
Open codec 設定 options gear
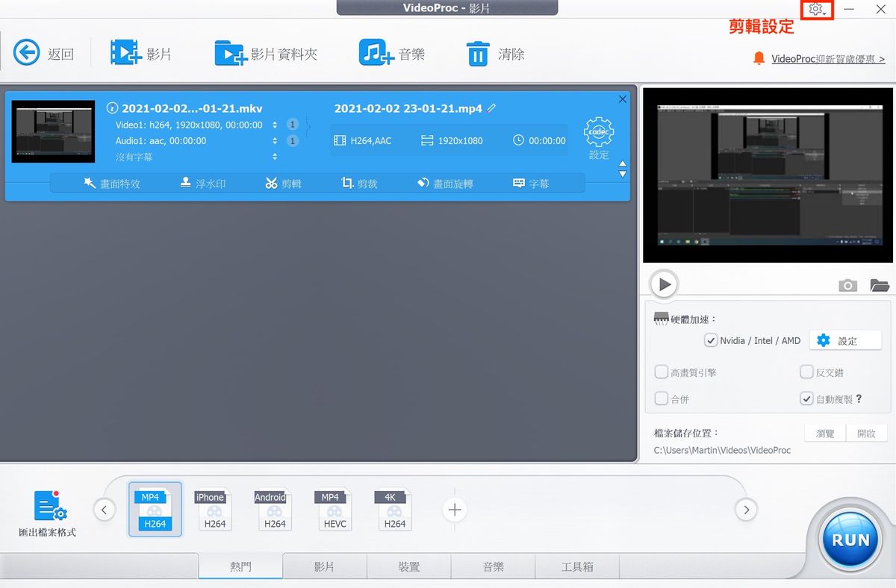pyautogui.click(x=598, y=138)
